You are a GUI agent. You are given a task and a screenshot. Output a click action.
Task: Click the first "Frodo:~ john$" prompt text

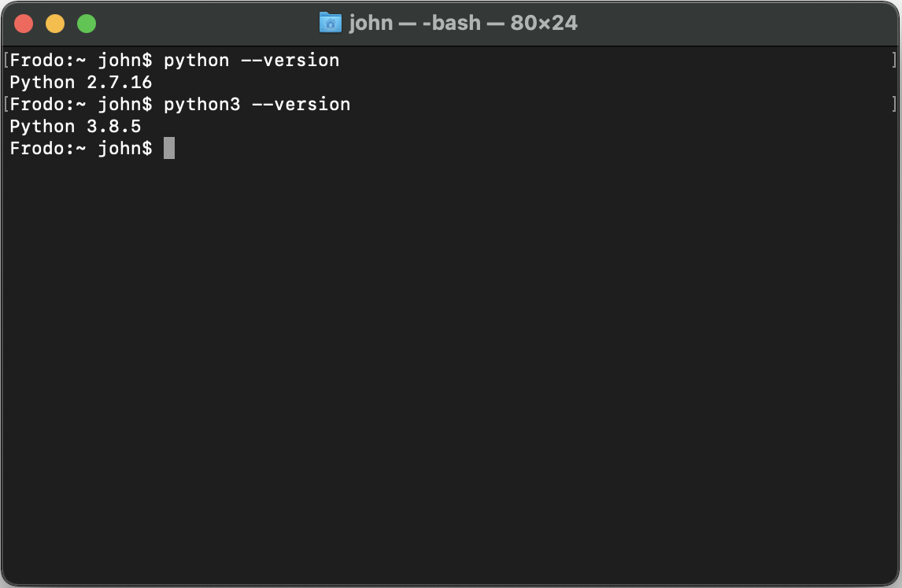tap(81, 61)
